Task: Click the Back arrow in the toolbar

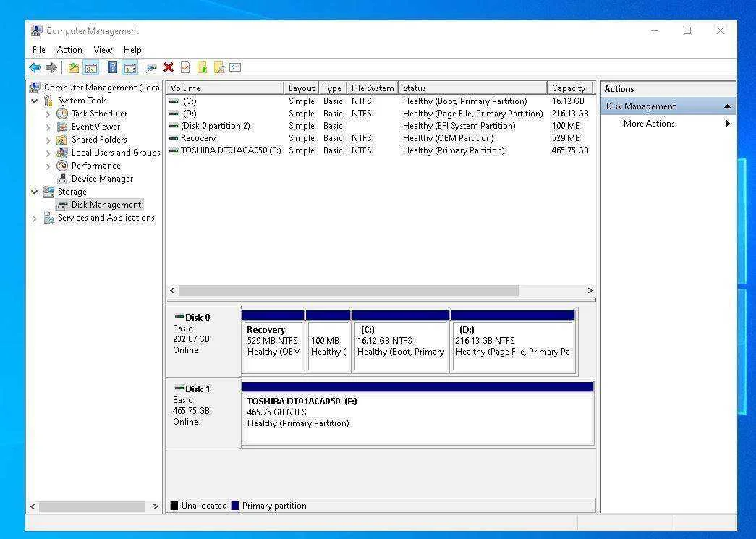Action: tap(35, 68)
